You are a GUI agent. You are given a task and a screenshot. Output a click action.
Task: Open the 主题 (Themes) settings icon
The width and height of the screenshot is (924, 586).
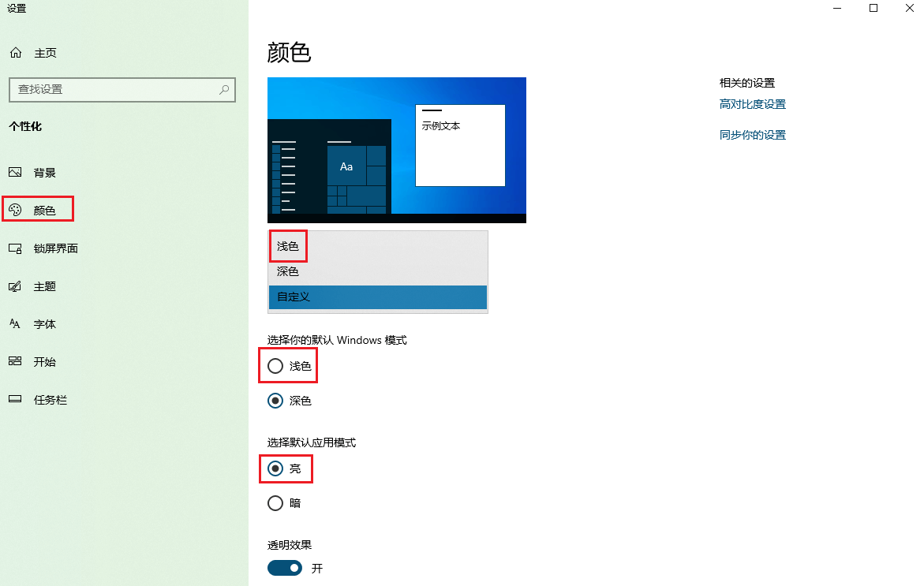click(x=17, y=286)
